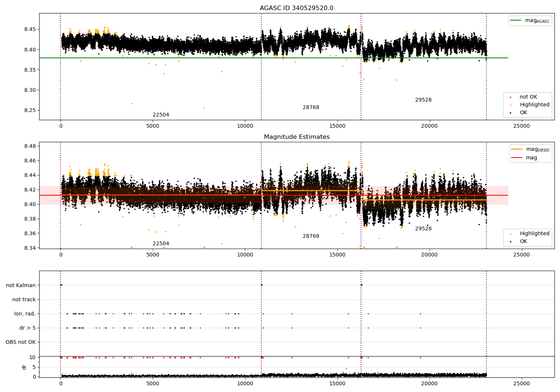Click the rotated 'dr' axis label
Image resolution: width=560 pixels, height=392 pixels.
(x=24, y=367)
